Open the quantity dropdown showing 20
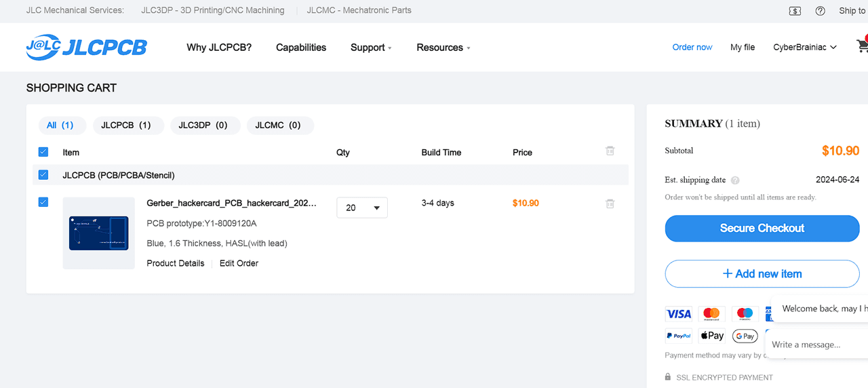The image size is (868, 388). click(362, 208)
